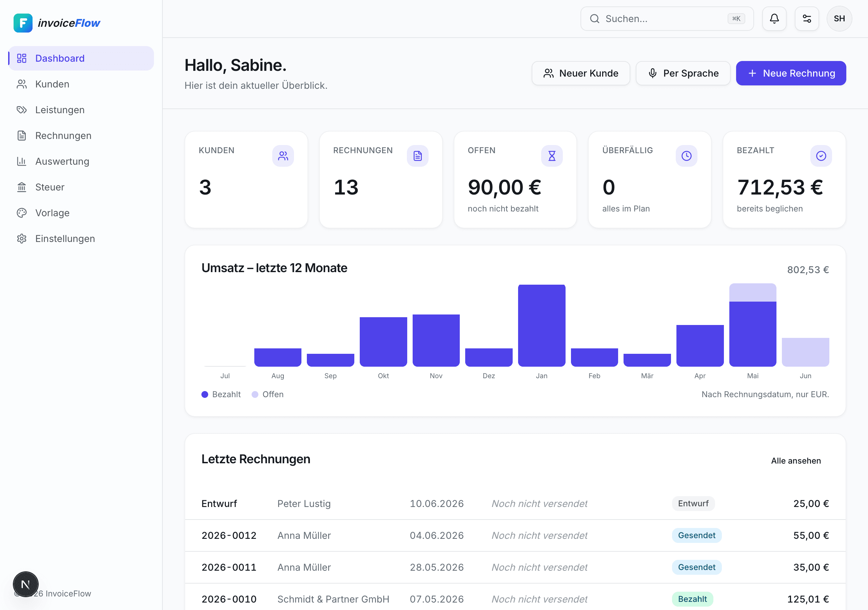The image size is (868, 610).
Task: Click the Neuer Kunde button
Action: [581, 73]
